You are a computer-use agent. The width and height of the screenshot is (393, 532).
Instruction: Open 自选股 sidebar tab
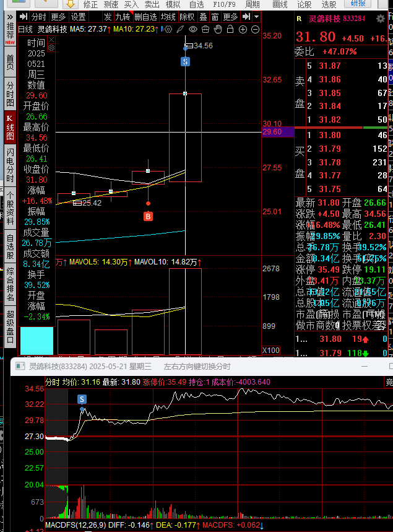coord(10,247)
